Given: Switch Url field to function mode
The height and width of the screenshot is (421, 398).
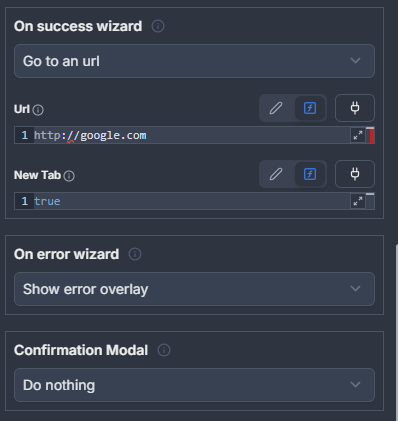Looking at the screenshot, I should tap(310, 108).
